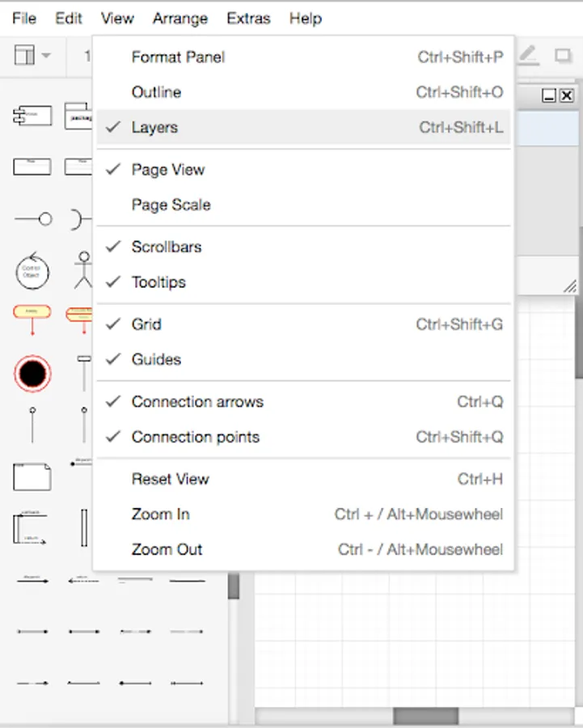Choose the stick figure actor shape
The height and width of the screenshot is (728, 583).
coord(83,270)
